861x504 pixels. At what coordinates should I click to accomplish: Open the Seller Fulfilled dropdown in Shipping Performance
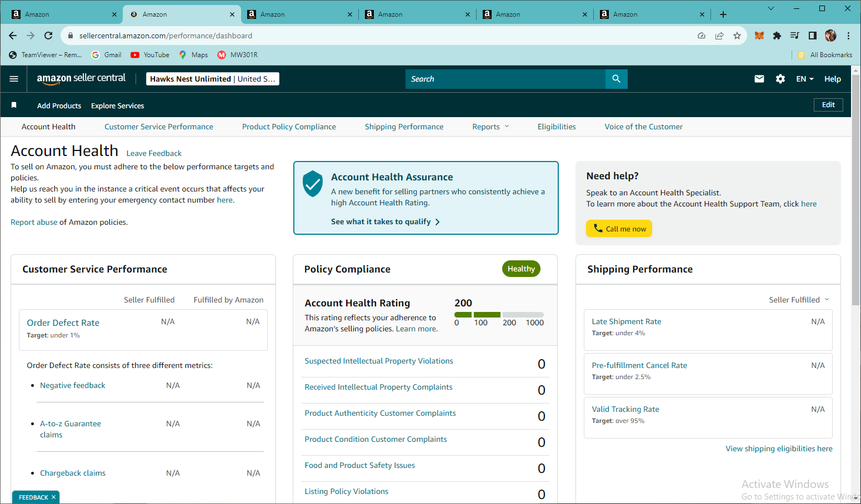799,300
